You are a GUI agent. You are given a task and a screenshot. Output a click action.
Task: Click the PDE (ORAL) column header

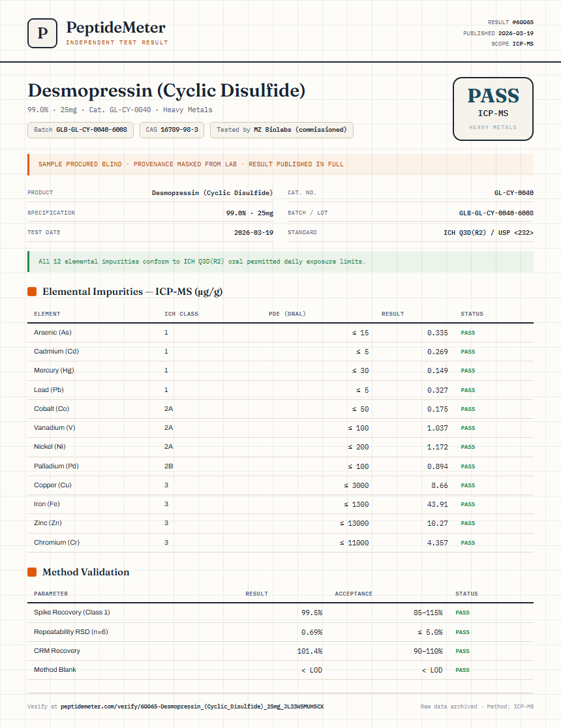tap(287, 314)
